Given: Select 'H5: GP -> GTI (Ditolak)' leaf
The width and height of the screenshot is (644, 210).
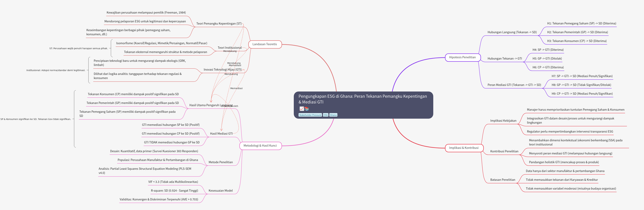Looking at the screenshot, I should tap(547, 59).
